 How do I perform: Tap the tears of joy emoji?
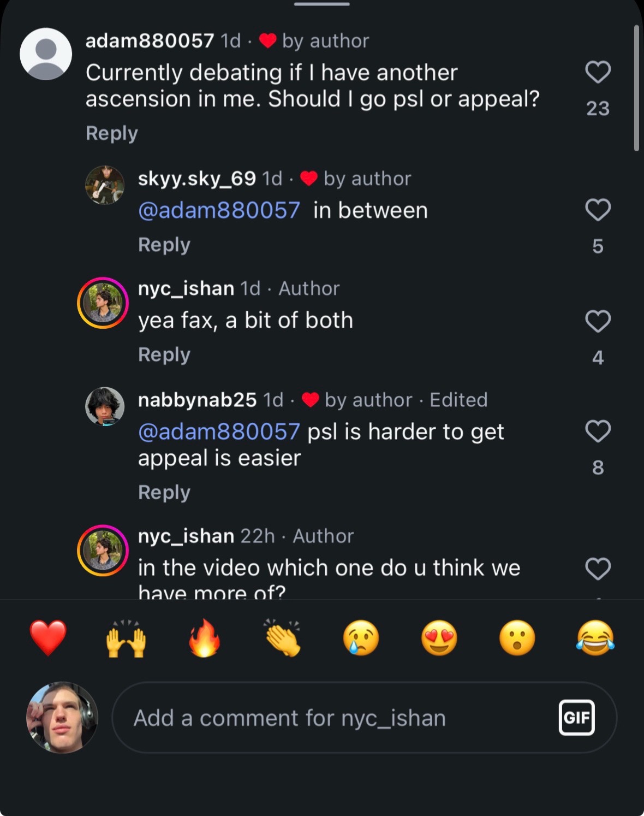595,637
